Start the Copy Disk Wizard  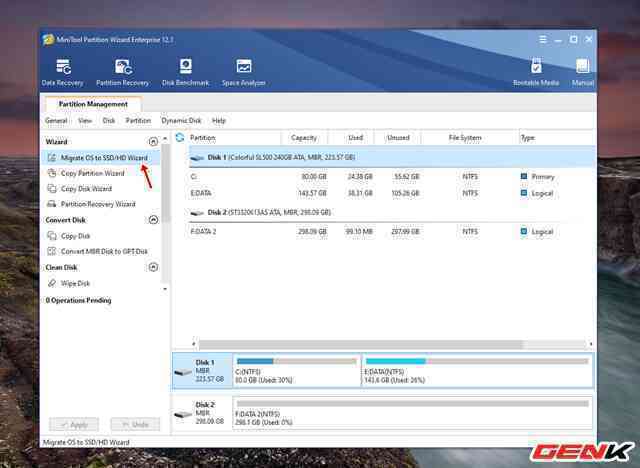86,189
